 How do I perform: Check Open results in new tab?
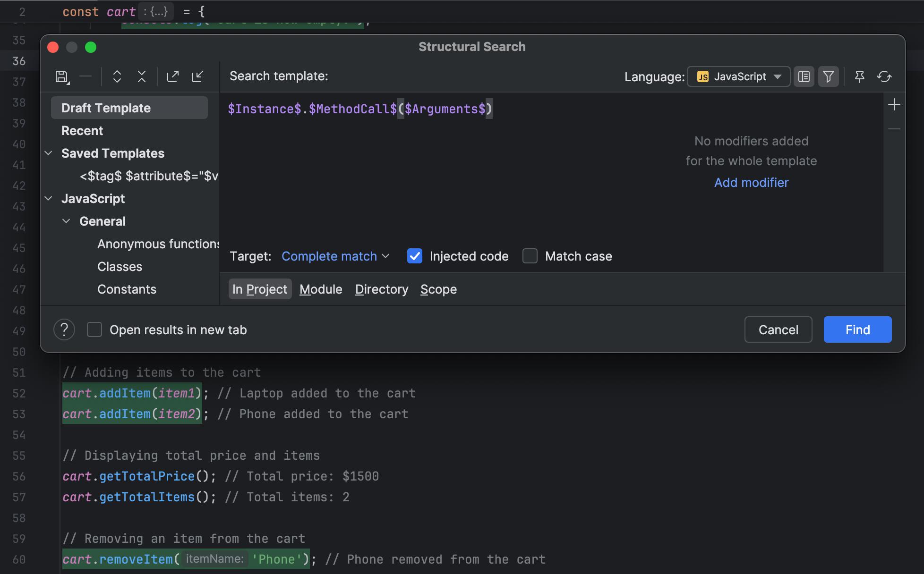pyautogui.click(x=94, y=329)
